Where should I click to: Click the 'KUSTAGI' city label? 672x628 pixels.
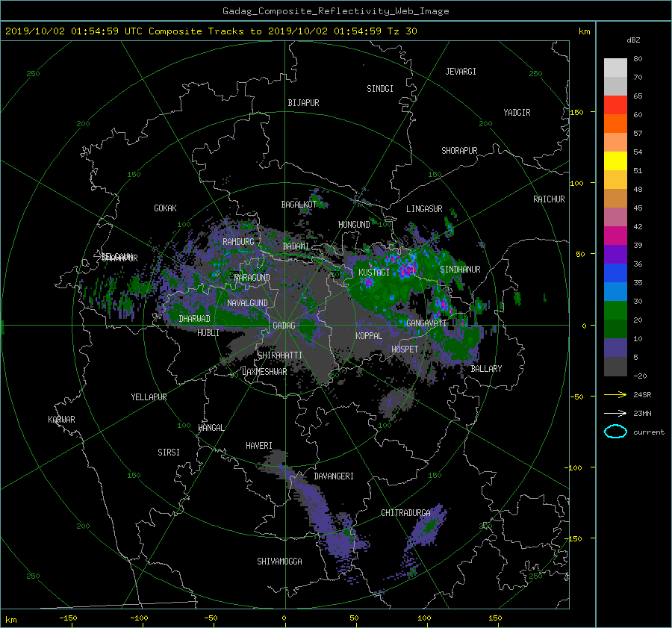[x=374, y=273]
